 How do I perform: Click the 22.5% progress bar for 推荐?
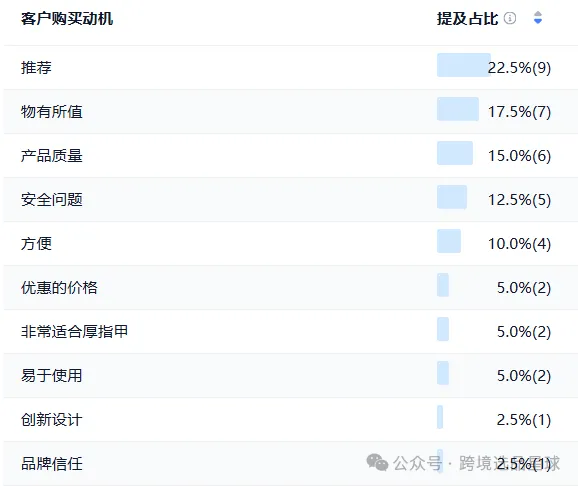pos(464,65)
